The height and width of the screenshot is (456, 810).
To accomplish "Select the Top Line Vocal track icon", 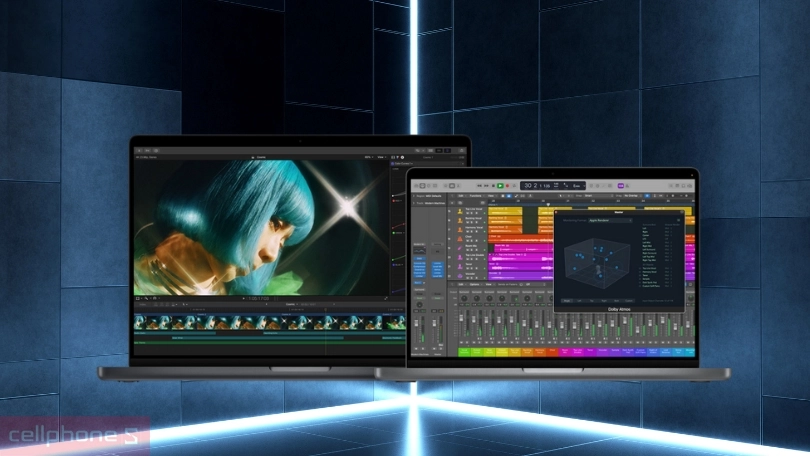I will click(460, 211).
